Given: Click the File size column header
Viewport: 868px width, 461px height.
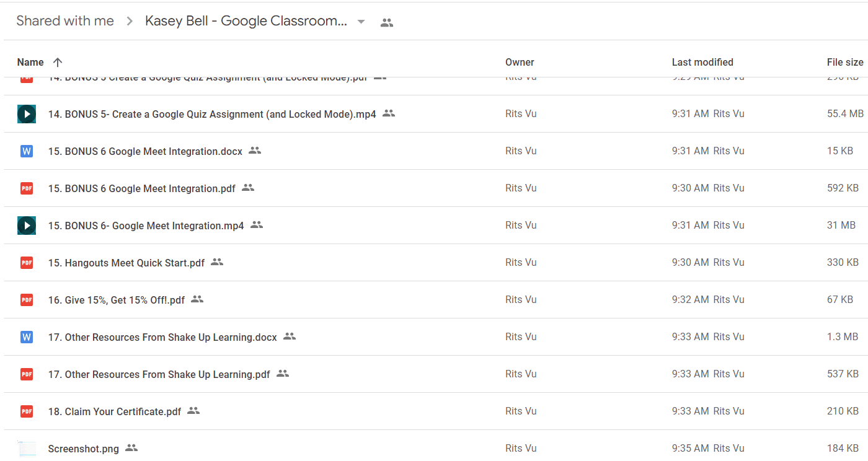Looking at the screenshot, I should click(845, 62).
